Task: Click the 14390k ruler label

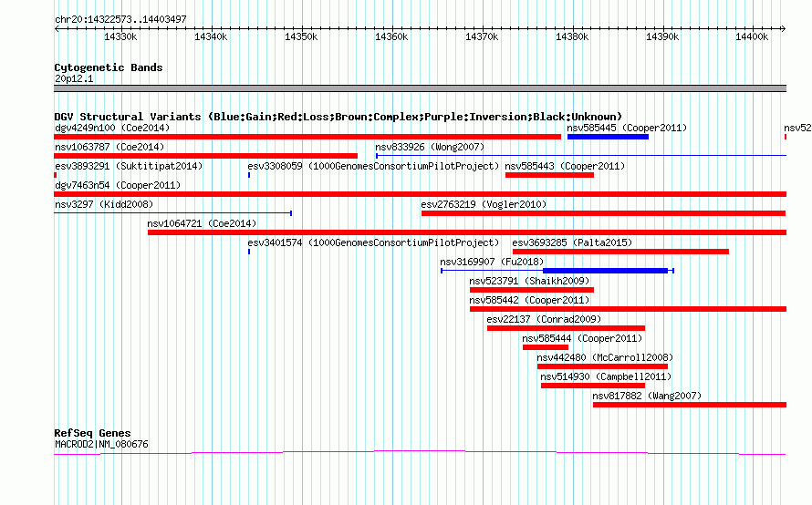Action: 662,36
